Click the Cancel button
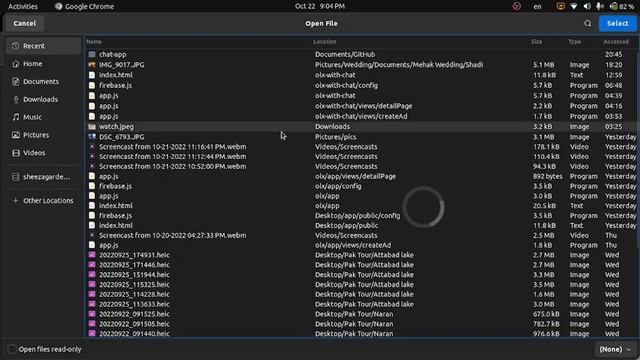 pyautogui.click(x=24, y=24)
